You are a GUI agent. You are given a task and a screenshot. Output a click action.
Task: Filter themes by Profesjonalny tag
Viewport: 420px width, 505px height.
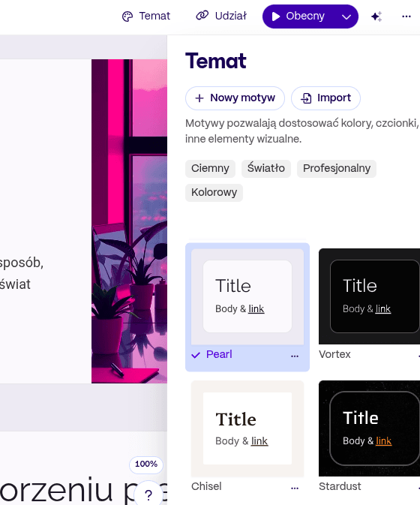(337, 168)
